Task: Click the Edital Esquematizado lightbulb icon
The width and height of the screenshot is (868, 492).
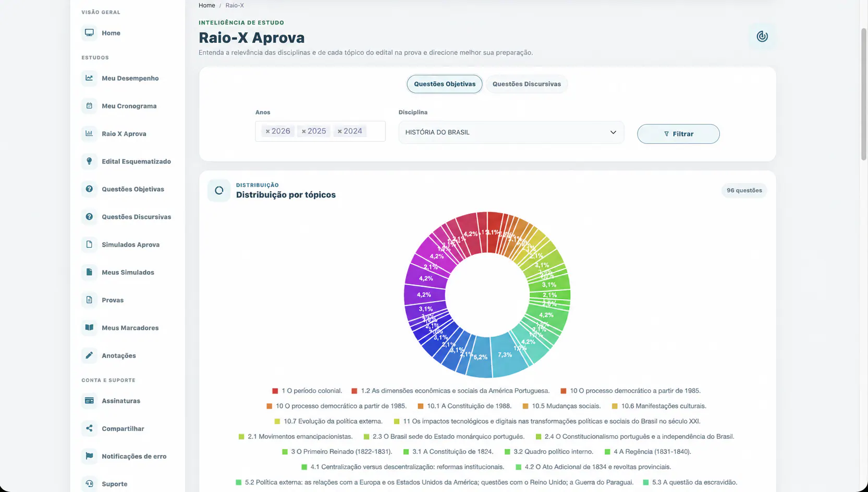Action: [x=89, y=161]
